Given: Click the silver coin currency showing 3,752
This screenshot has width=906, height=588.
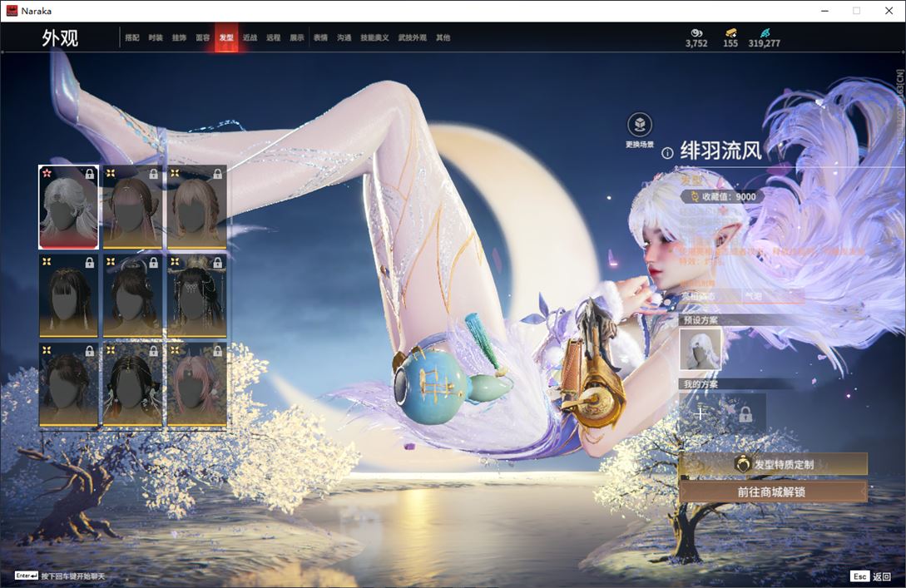Looking at the screenshot, I should (x=696, y=38).
